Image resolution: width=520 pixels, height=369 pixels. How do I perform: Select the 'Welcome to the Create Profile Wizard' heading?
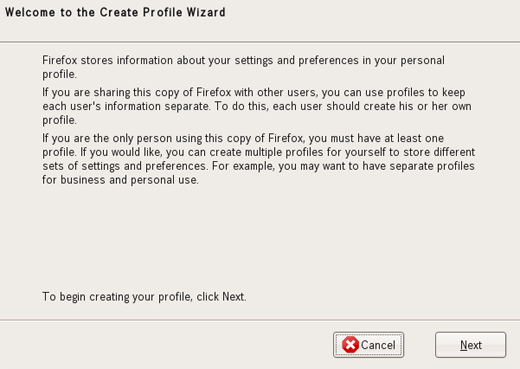pyautogui.click(x=115, y=12)
